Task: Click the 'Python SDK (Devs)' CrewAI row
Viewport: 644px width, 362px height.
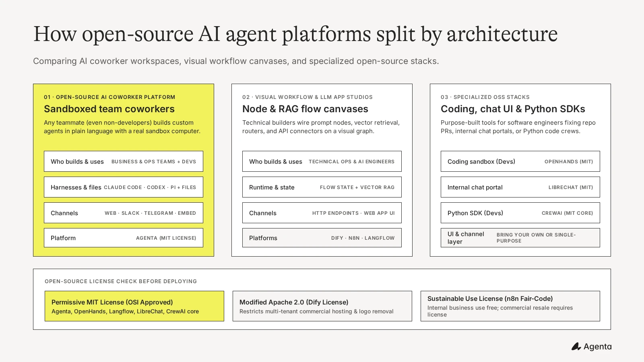Action: coord(520,213)
